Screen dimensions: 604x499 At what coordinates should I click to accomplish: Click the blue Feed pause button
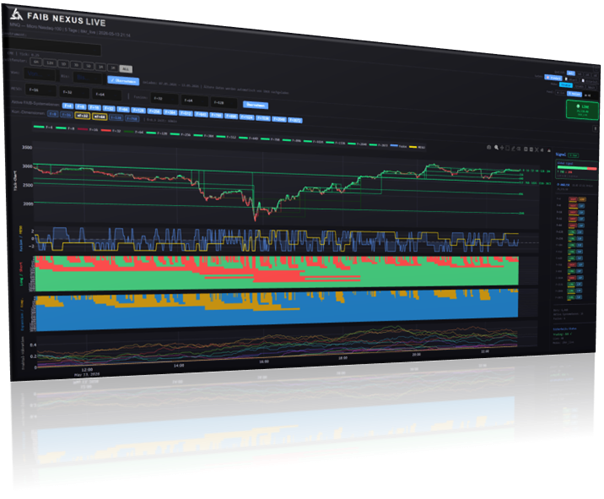[x=574, y=94]
